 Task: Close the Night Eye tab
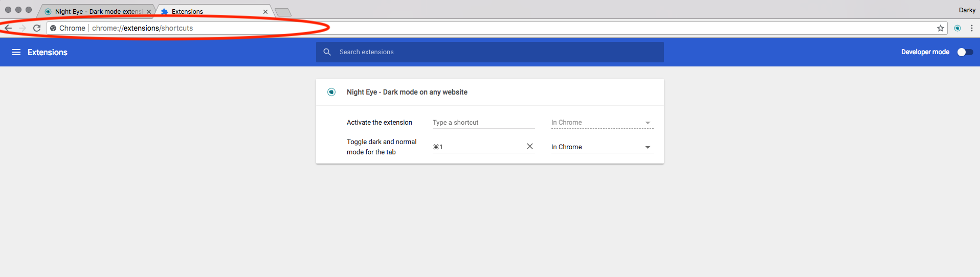pyautogui.click(x=149, y=12)
